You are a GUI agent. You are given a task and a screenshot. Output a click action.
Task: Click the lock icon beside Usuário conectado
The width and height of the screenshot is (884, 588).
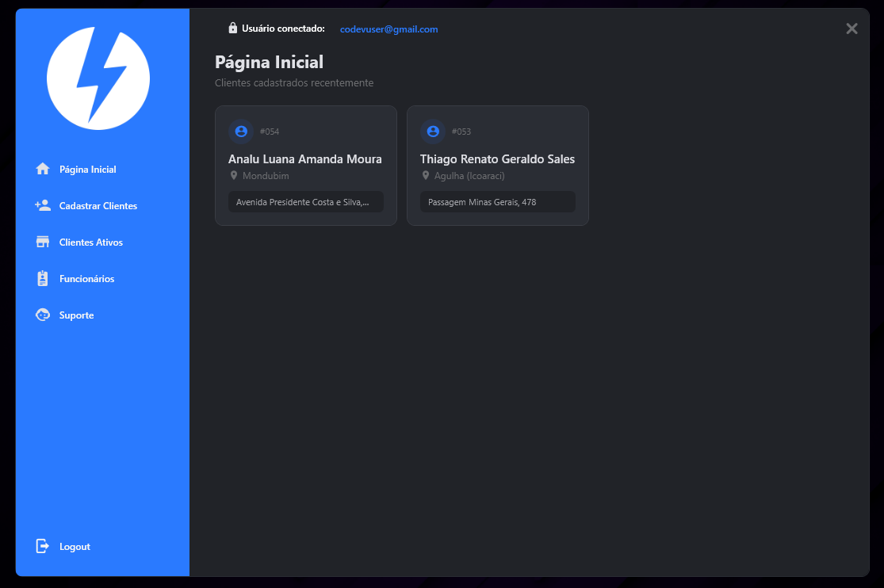(x=233, y=28)
